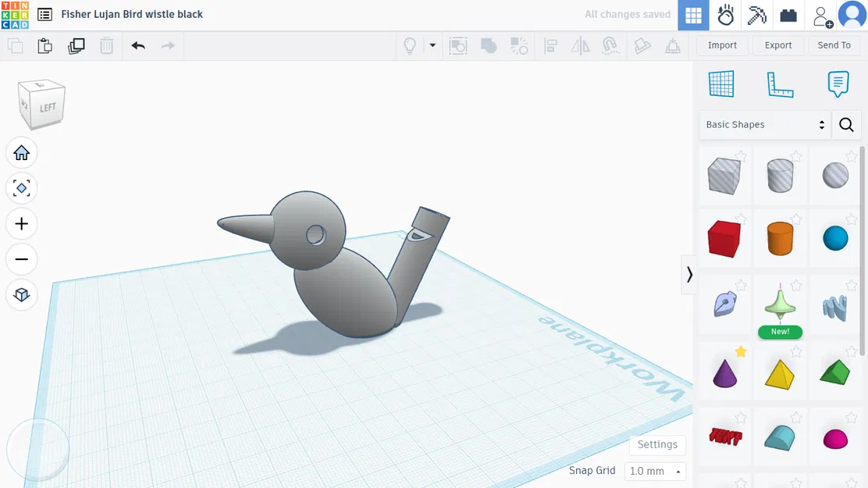This screenshot has height=488, width=868.
Task: Click the Fit all in view icon
Action: coord(22,188)
